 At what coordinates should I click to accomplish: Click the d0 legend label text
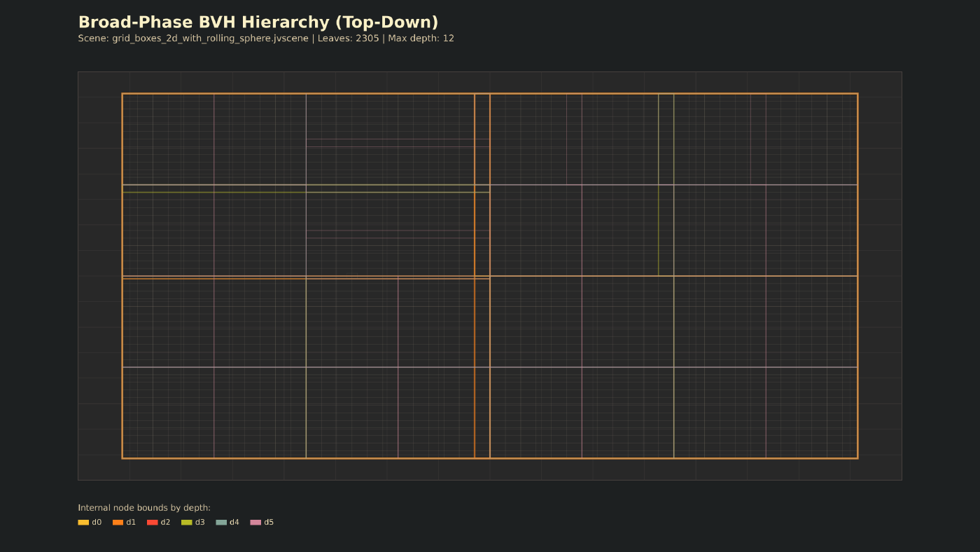pos(97,523)
